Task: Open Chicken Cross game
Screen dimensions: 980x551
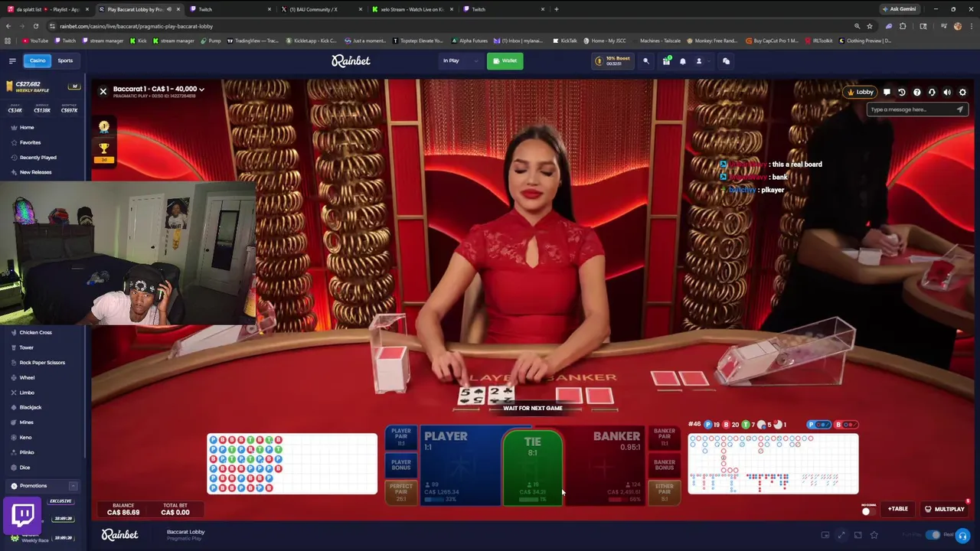Action: [x=35, y=333]
